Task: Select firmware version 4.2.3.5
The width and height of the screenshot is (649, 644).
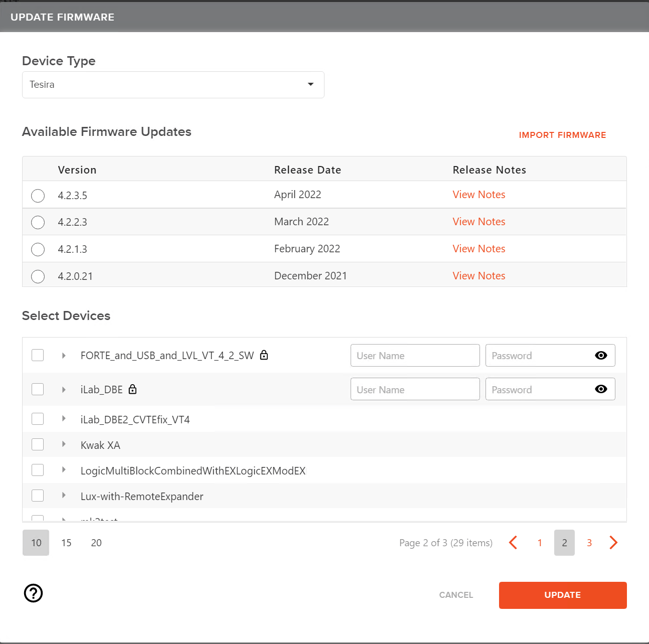Action: coord(38,196)
